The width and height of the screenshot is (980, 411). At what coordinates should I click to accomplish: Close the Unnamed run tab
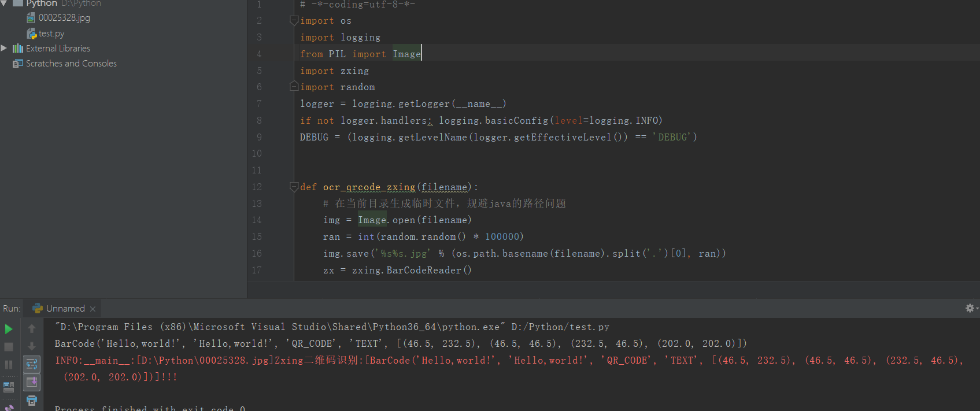pos(93,309)
